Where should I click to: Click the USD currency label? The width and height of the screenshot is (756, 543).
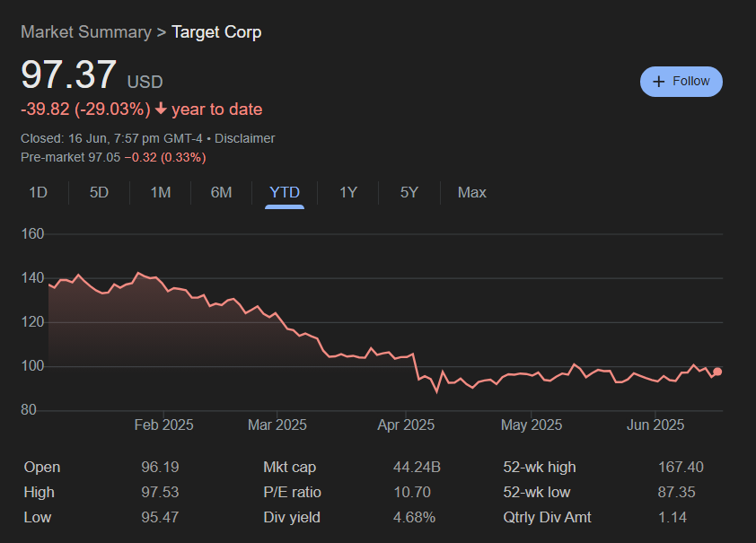[x=145, y=82]
